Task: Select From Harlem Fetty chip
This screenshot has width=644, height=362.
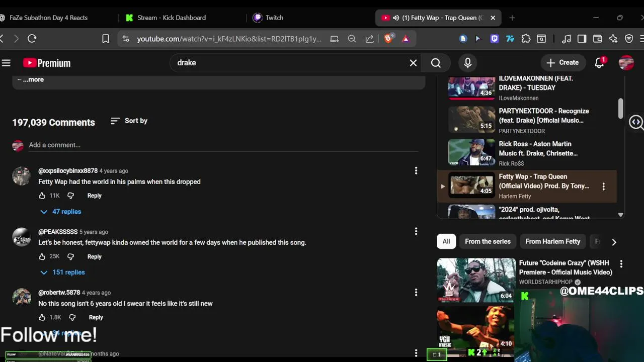Action: tap(553, 241)
